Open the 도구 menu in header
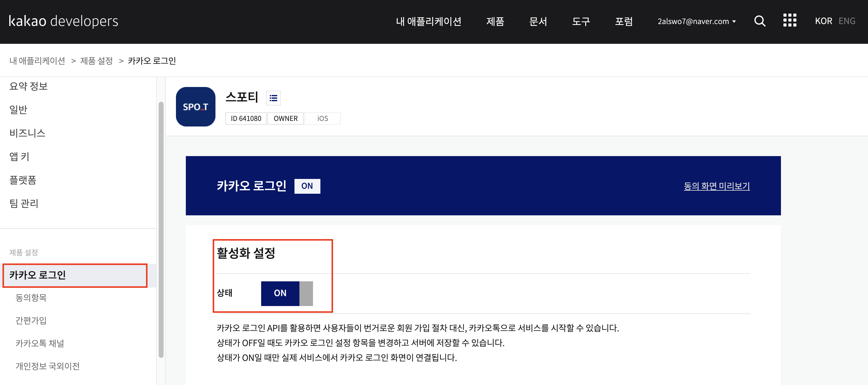 581,22
